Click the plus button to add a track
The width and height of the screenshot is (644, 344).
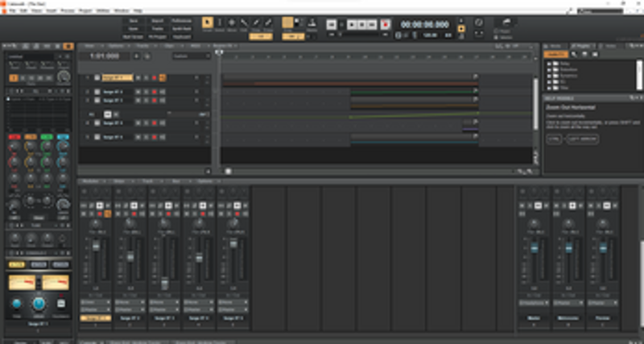pyautogui.click(x=137, y=56)
